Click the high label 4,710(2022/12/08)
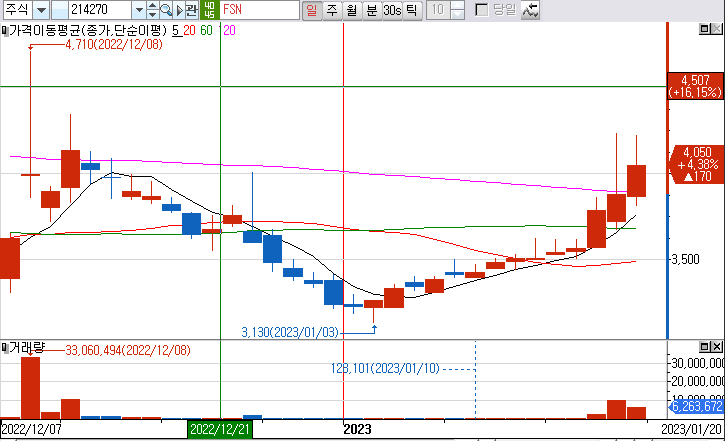The image size is (725, 441). pyautogui.click(x=114, y=45)
